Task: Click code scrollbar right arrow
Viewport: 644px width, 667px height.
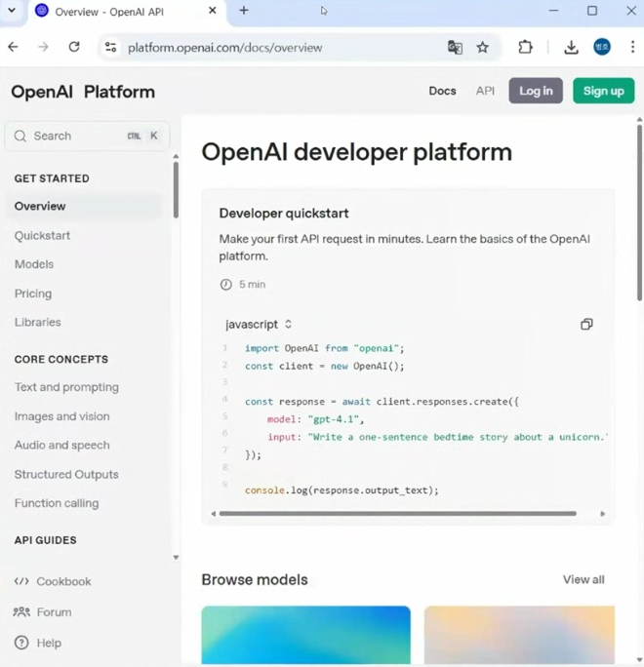Action: (603, 514)
